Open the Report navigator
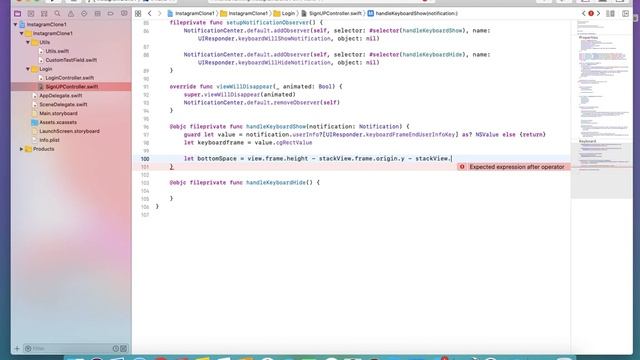Image resolution: width=640 pixels, height=360 pixels. 124,13
